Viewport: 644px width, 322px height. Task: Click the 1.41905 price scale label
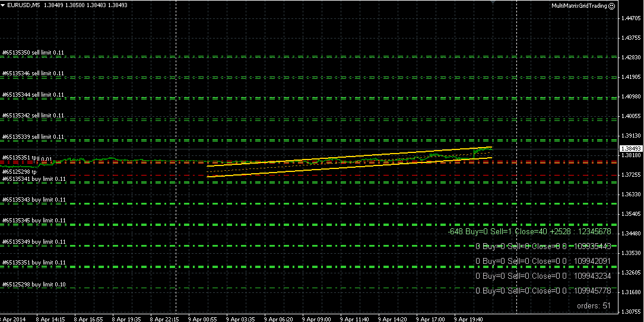pos(632,76)
